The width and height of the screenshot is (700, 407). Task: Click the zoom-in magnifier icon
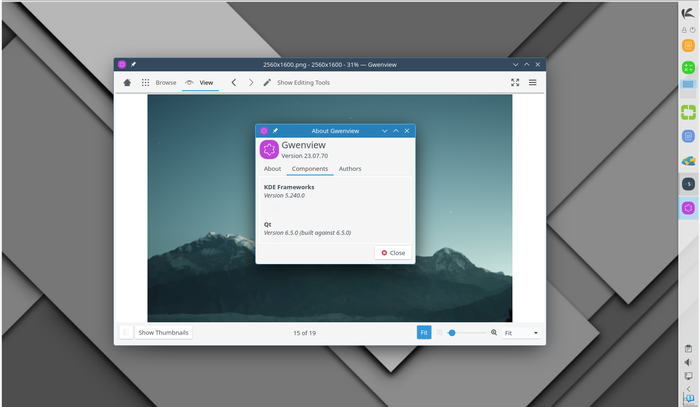[494, 332]
